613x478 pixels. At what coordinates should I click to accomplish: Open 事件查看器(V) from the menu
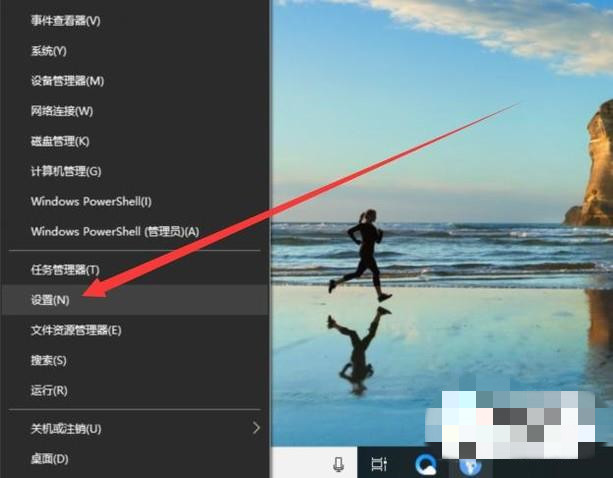[x=135, y=20]
